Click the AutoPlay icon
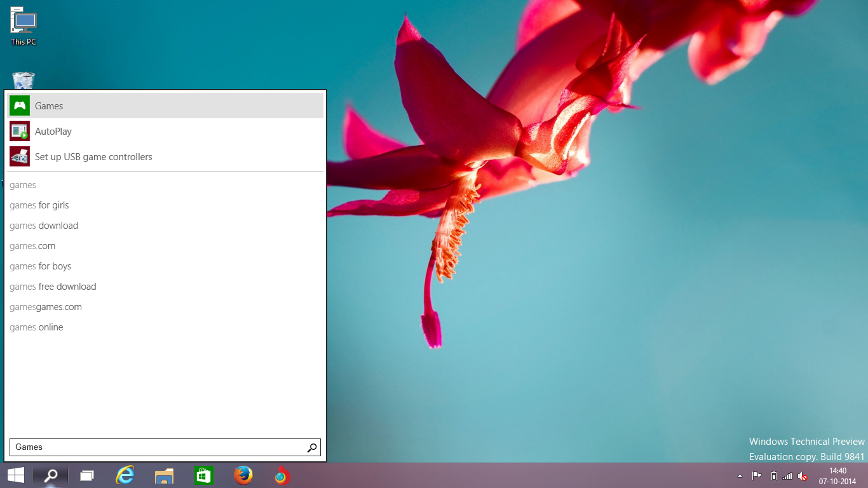 click(x=20, y=131)
